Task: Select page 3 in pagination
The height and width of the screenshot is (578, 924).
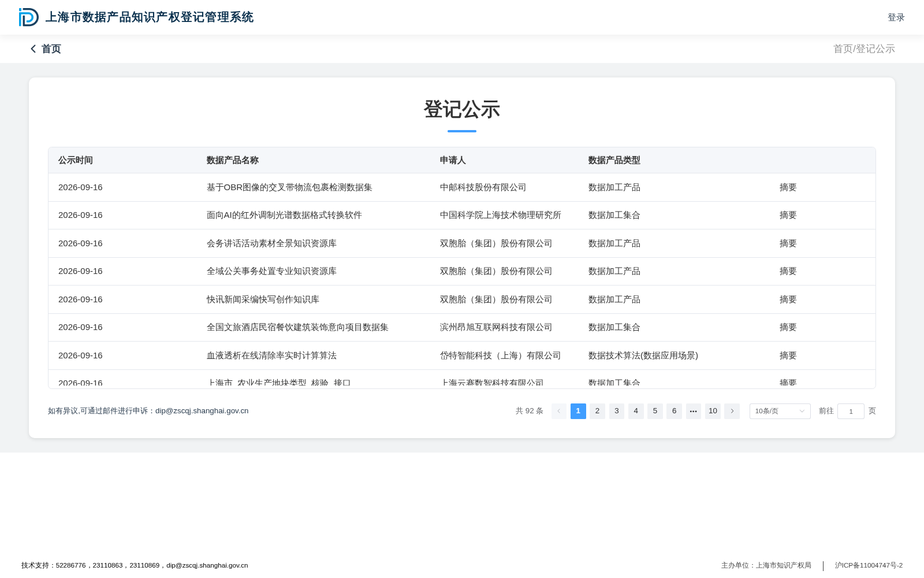Action: (617, 411)
